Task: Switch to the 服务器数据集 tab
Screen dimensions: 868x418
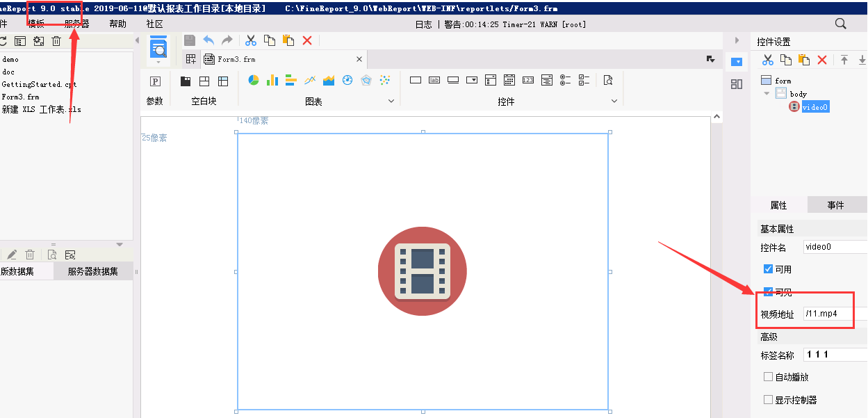Action: pyautogui.click(x=93, y=271)
